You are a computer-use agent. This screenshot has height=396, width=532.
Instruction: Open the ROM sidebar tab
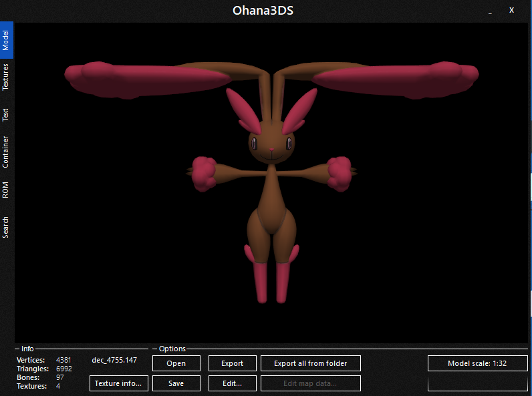click(6, 190)
